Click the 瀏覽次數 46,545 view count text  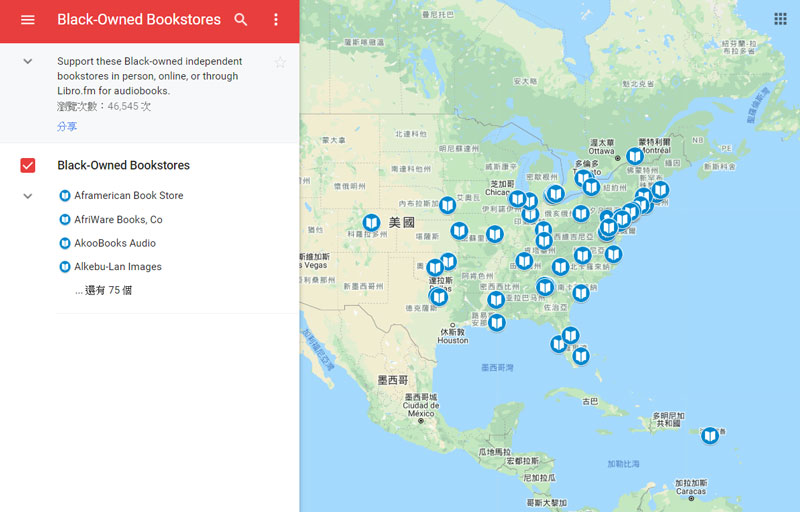tap(104, 107)
